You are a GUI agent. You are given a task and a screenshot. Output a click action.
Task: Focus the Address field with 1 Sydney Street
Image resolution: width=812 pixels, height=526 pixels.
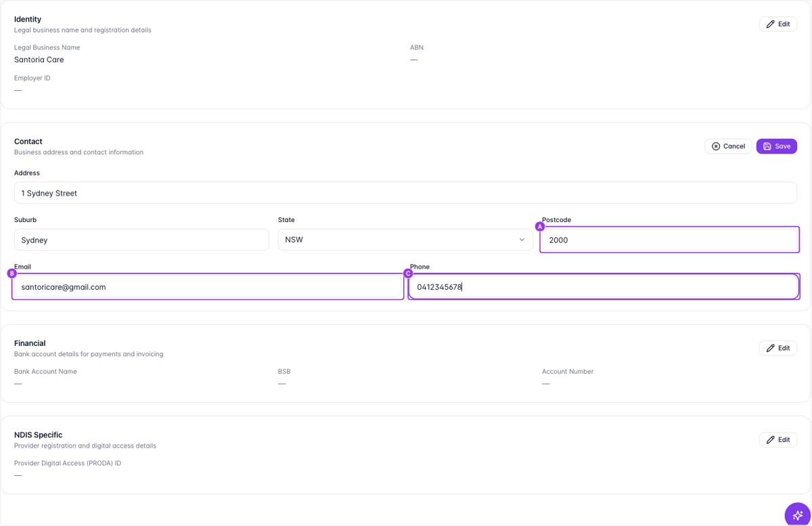[405, 193]
